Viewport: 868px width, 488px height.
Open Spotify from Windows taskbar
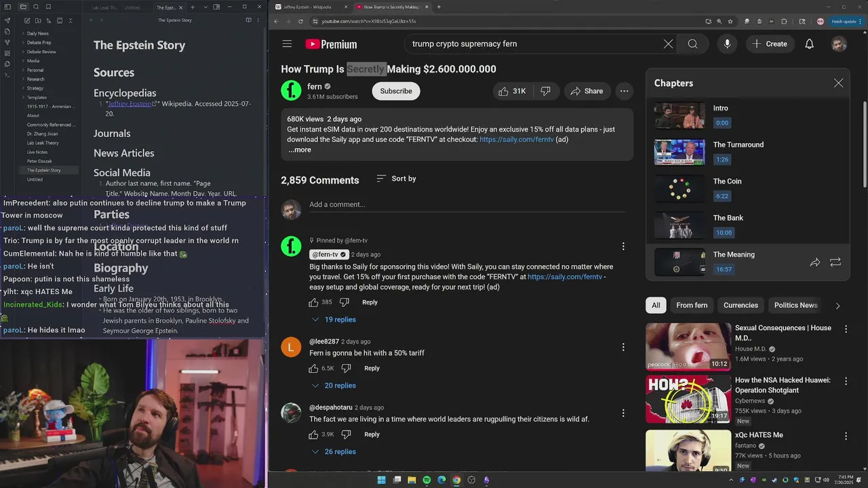[427, 480]
